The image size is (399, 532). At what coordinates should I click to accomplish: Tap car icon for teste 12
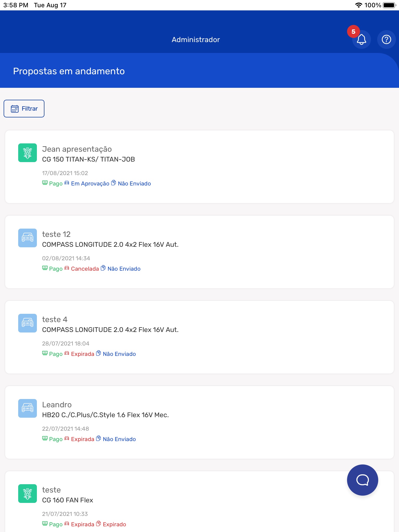tap(28, 238)
